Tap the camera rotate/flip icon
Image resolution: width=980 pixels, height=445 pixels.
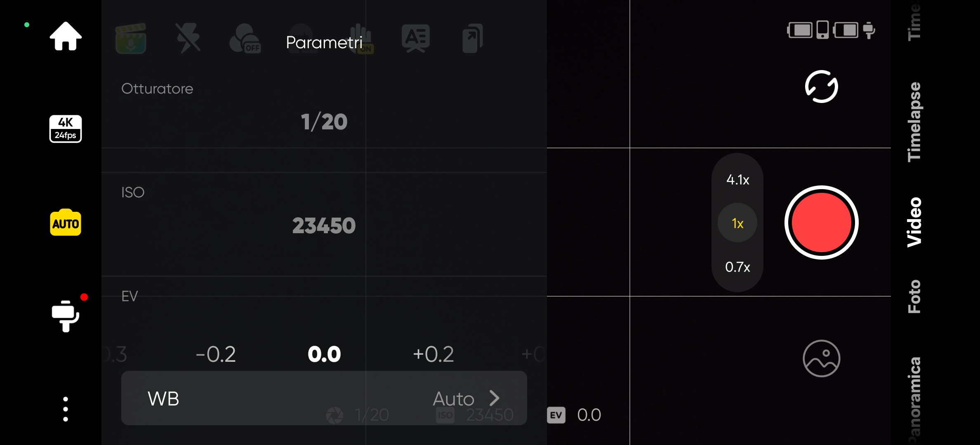tap(821, 87)
